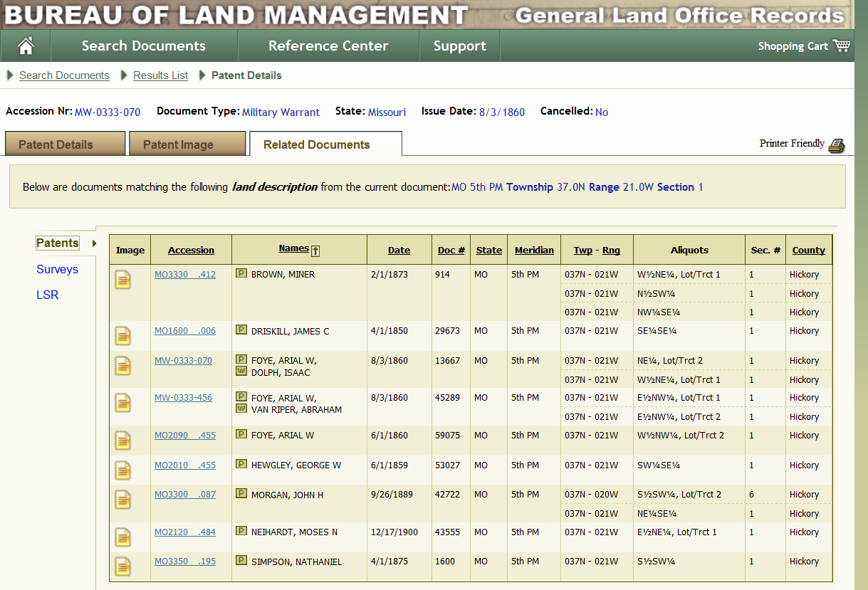The image size is (868, 590).
Task: Open the Search Documents menu
Action: (x=144, y=46)
